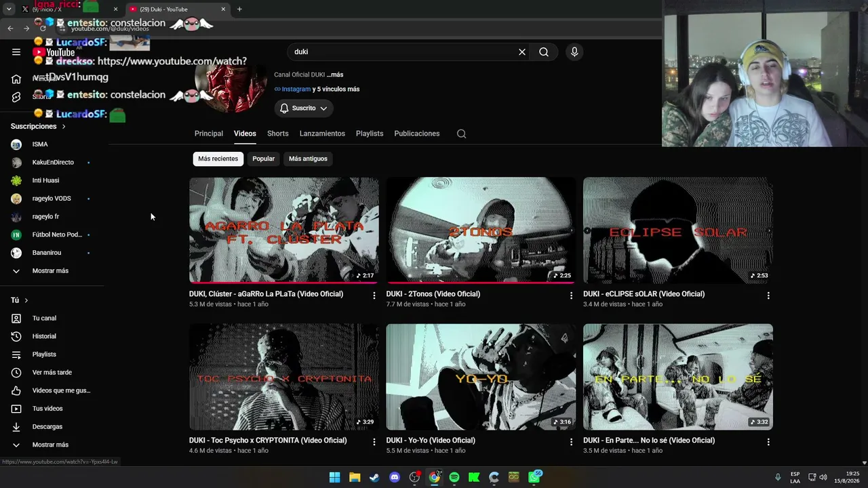
Task: Open Ver más tarde list
Action: point(52,372)
